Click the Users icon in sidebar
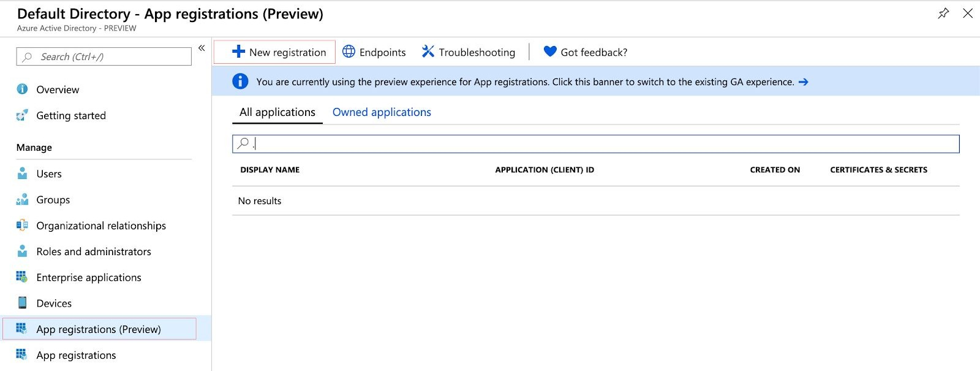Screen dimensions: 980x371 pyautogui.click(x=22, y=173)
